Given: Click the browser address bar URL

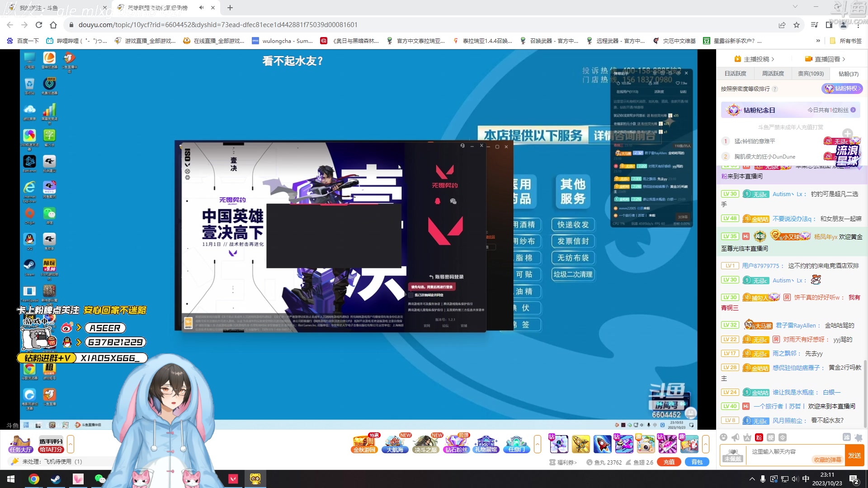Looking at the screenshot, I should [x=218, y=25].
